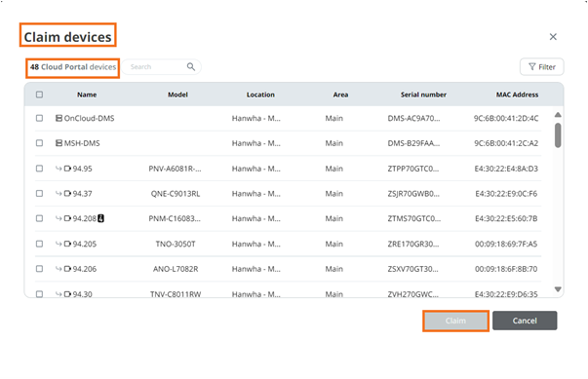The width and height of the screenshot is (588, 379).
Task: Click the list scroll-down arrow
Action: [x=558, y=289]
